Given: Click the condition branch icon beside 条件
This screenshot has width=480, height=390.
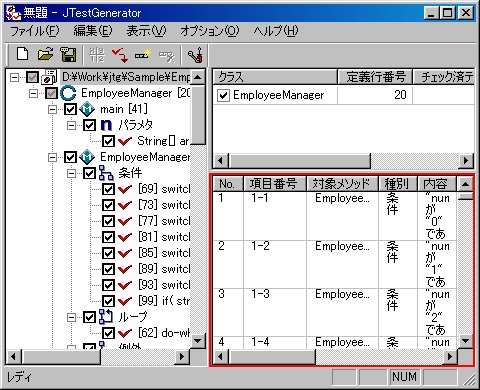Looking at the screenshot, I should tap(106, 173).
